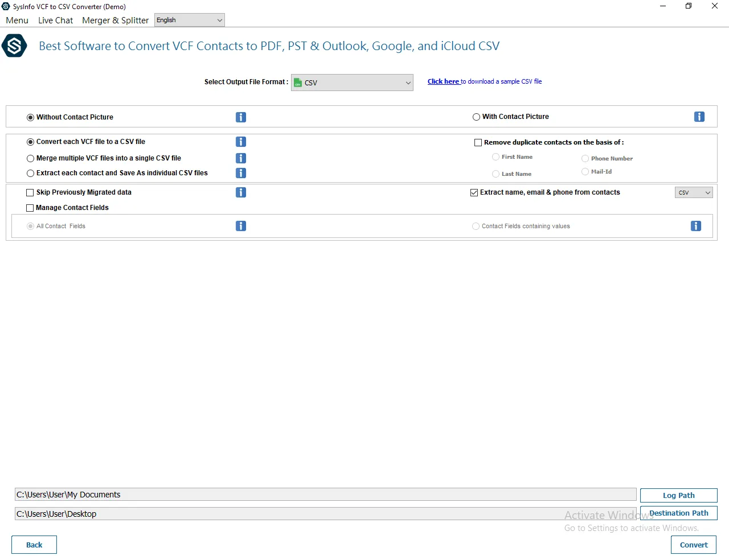
Task: Select With Contact Picture option
Action: pyautogui.click(x=477, y=117)
